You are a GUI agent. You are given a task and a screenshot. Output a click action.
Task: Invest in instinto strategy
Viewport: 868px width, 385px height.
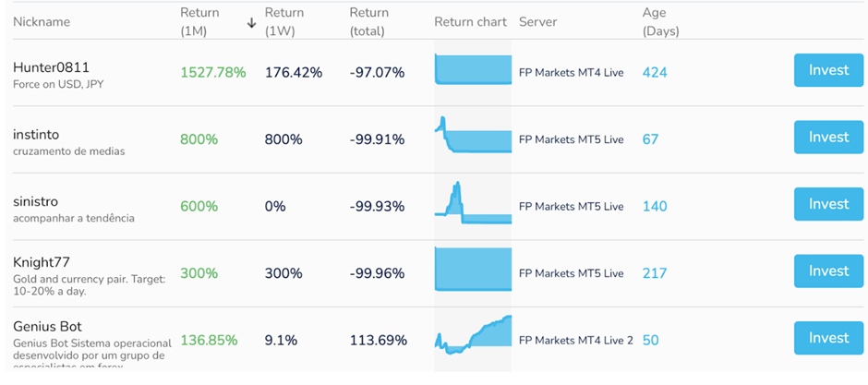point(828,138)
